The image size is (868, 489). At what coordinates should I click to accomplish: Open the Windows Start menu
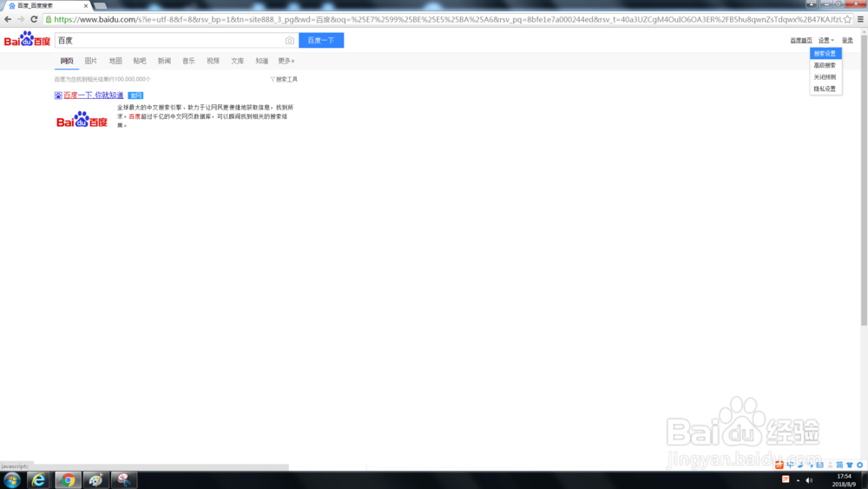pos(12,480)
